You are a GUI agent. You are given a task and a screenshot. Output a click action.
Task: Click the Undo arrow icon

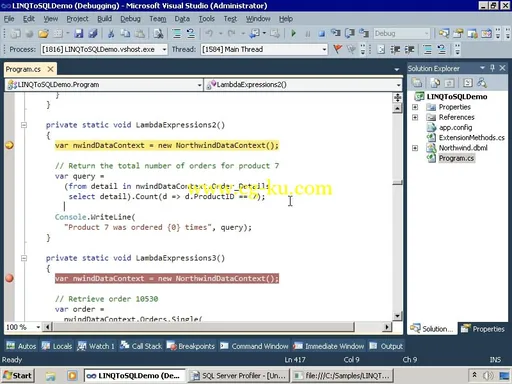209,33
